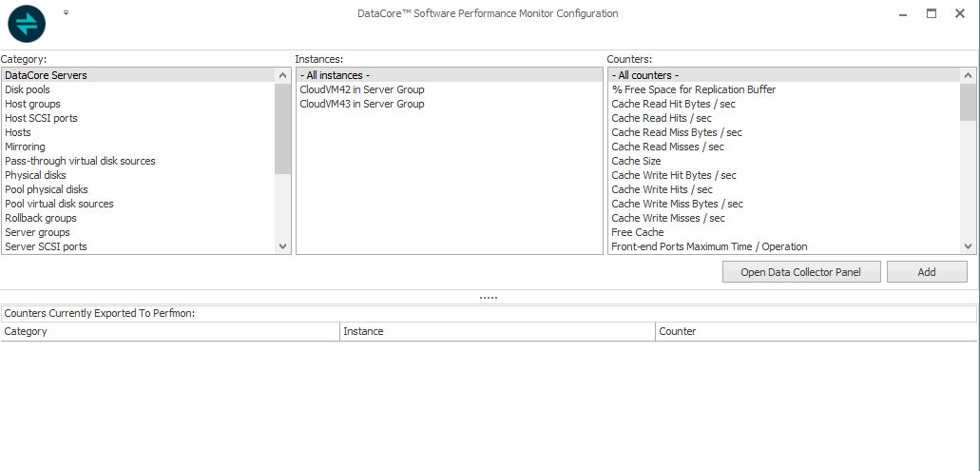980x471 pixels.
Task: Click the DataCore logo icon
Action: 27,24
